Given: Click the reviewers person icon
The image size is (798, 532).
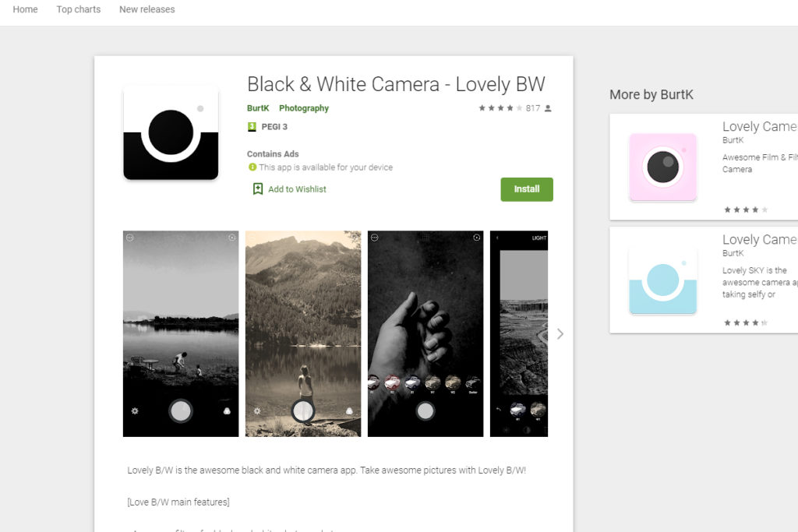Looking at the screenshot, I should coord(548,108).
